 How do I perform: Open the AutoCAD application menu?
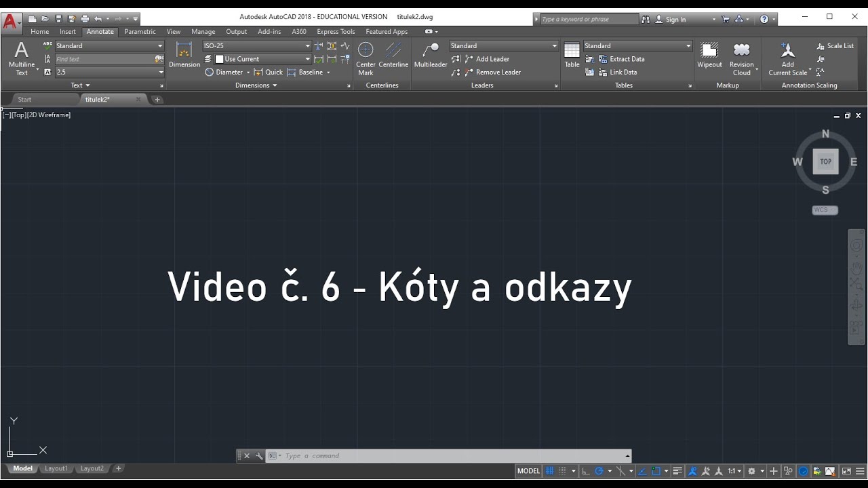[x=10, y=22]
